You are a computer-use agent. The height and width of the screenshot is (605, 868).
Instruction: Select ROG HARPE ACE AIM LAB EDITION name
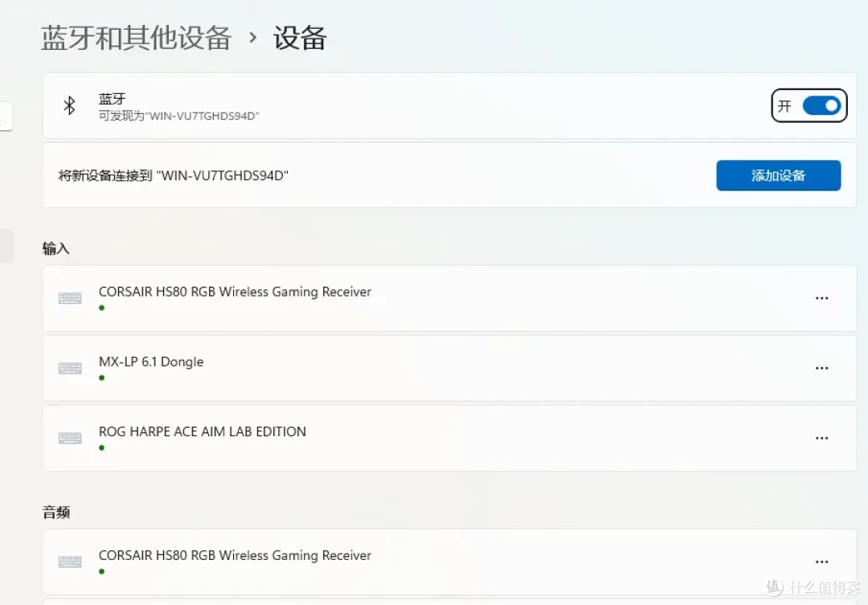(202, 431)
